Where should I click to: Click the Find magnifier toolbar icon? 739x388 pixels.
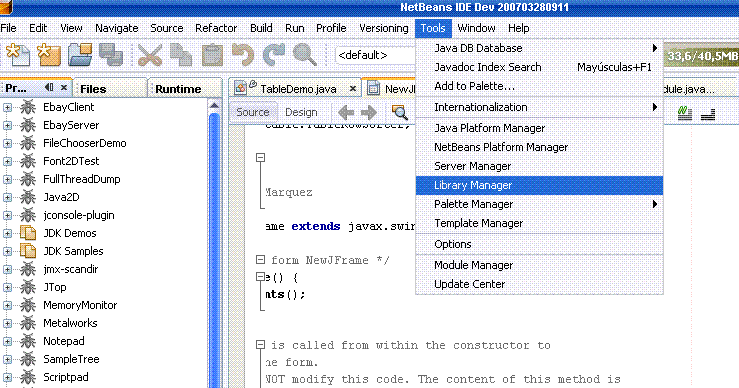304,55
